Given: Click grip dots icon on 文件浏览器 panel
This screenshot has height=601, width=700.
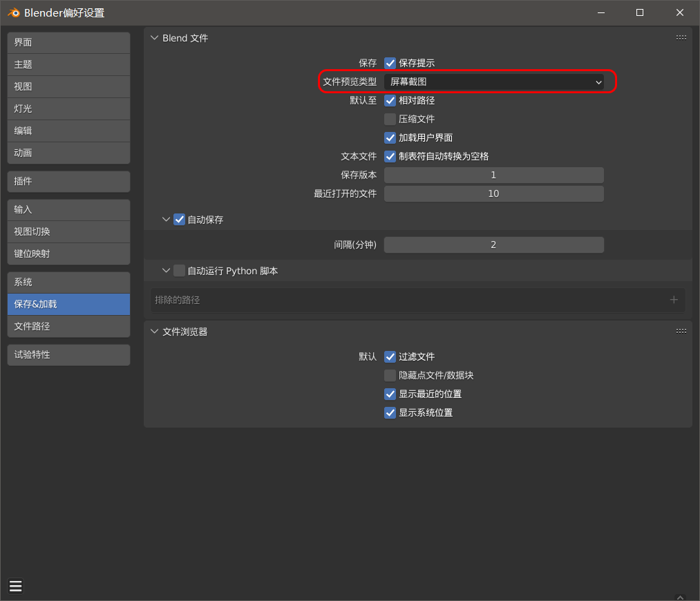Looking at the screenshot, I should [681, 332].
